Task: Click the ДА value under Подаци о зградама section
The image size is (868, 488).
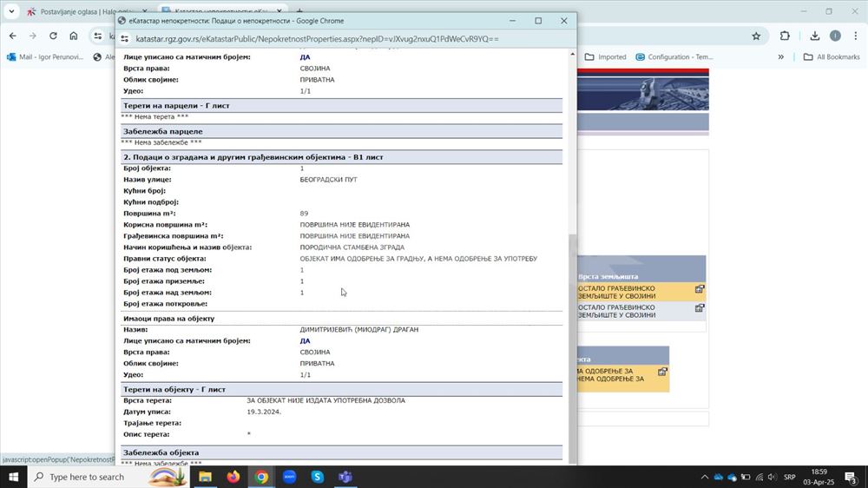Action: pos(305,341)
